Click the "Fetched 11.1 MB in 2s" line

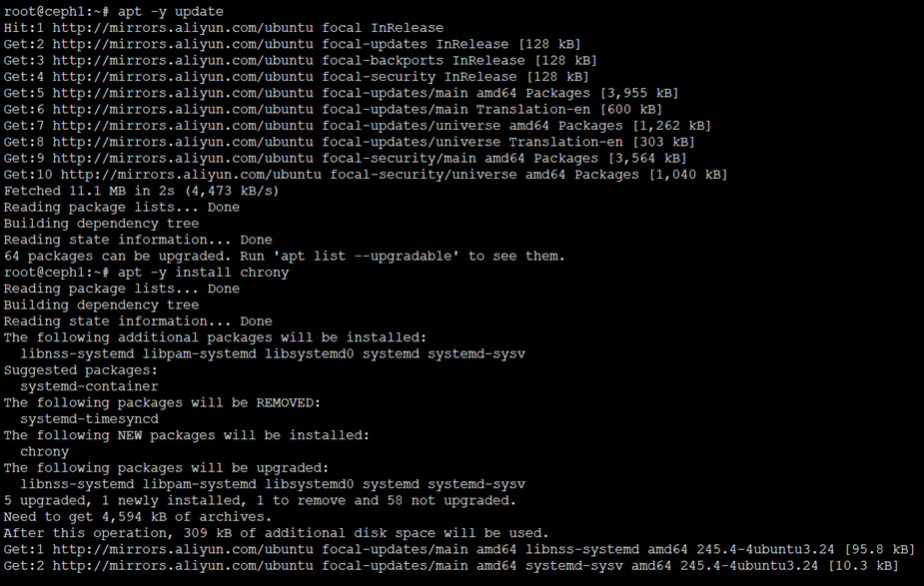141,191
